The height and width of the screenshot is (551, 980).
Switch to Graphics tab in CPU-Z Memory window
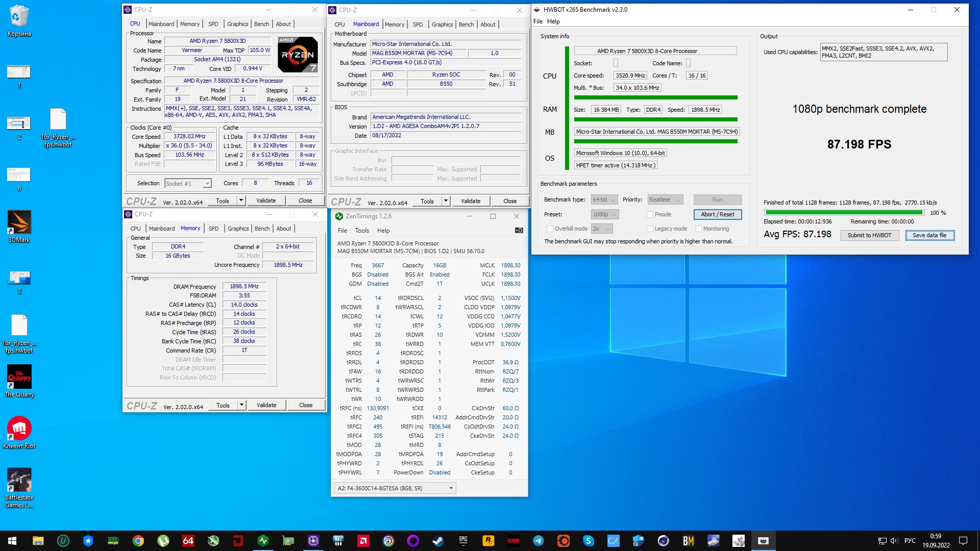(x=238, y=229)
